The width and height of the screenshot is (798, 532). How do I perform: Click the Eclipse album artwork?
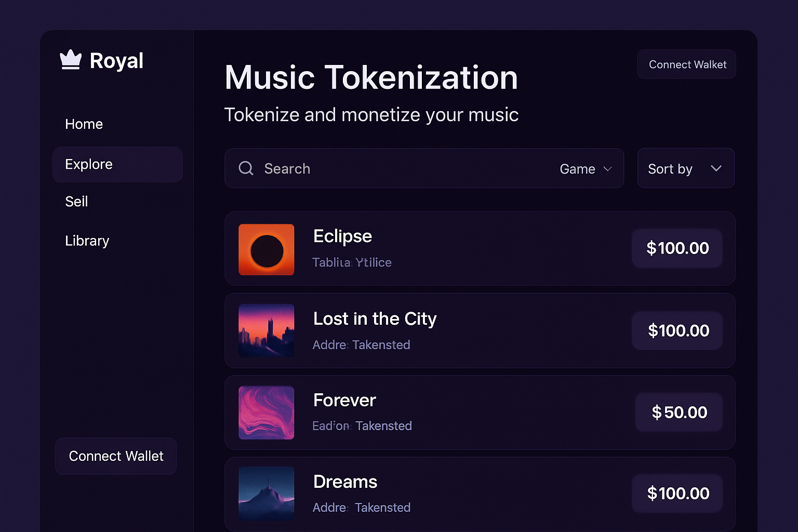click(x=266, y=249)
